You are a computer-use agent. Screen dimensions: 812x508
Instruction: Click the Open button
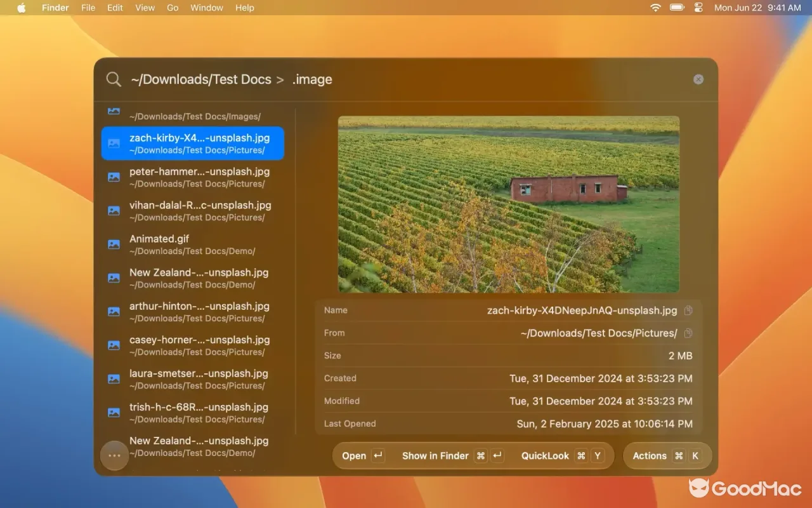tap(363, 456)
